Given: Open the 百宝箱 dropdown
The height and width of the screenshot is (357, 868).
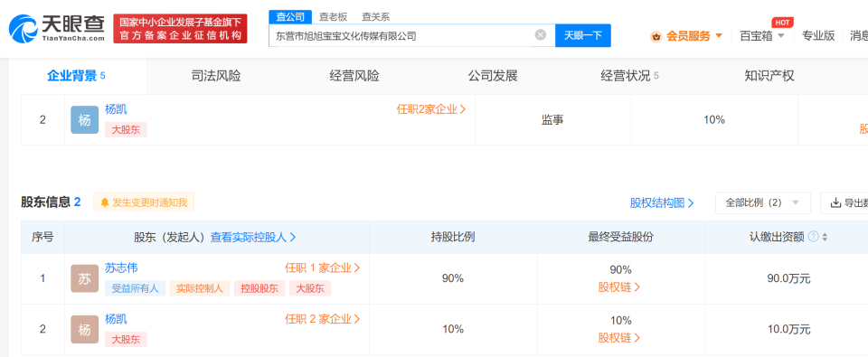Looking at the screenshot, I should pos(762,36).
